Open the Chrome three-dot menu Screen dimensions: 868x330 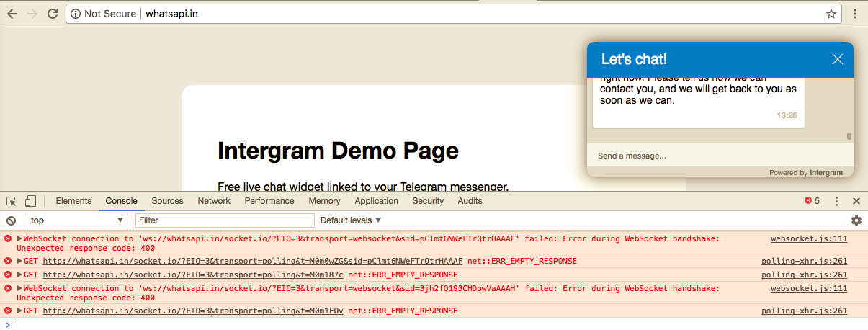click(x=855, y=14)
